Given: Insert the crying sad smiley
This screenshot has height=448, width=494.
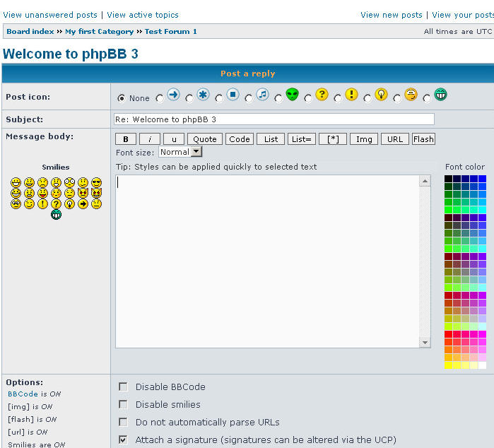Looking at the screenshot, I should click(x=70, y=193).
